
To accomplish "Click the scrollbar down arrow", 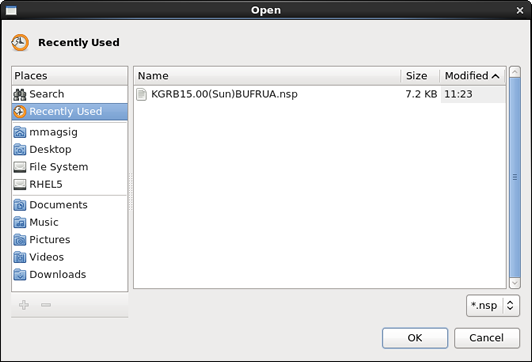I will tap(515, 283).
